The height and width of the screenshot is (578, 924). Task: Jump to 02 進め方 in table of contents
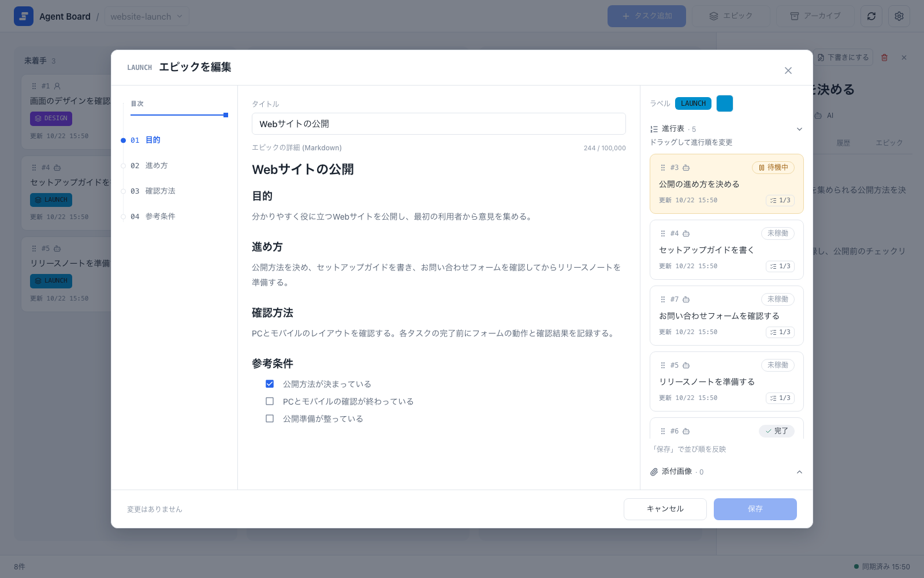coord(149,165)
